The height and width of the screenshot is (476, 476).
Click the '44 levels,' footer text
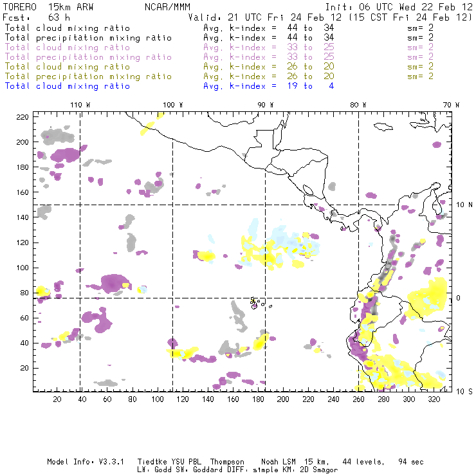[363, 462]
